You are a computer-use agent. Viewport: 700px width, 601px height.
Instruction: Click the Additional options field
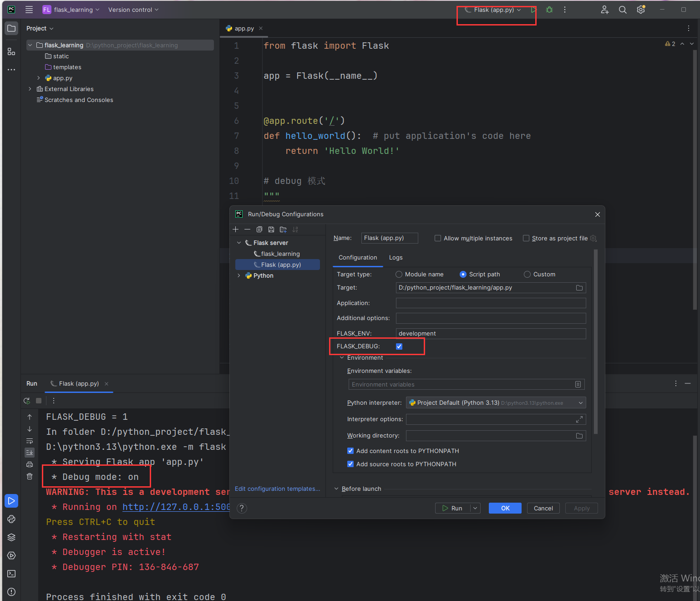tap(491, 318)
